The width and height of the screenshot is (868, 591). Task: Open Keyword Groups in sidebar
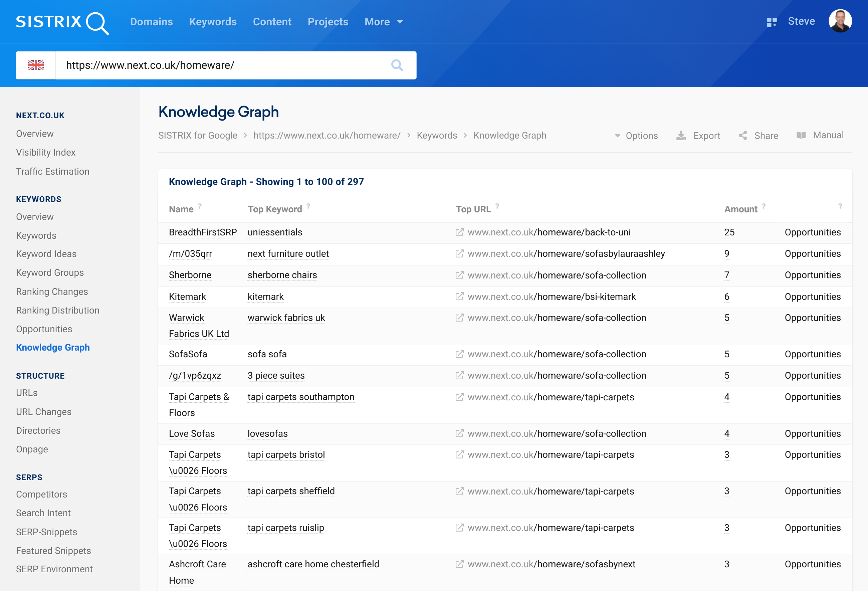(50, 273)
